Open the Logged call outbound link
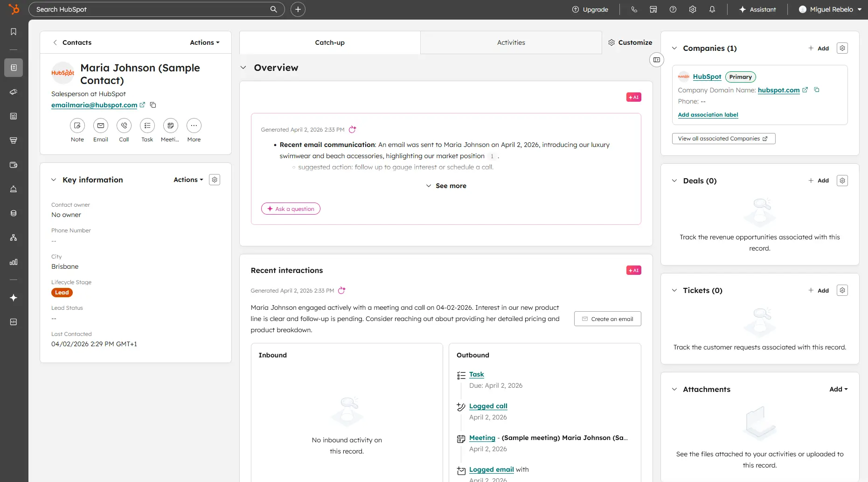 coord(488,406)
